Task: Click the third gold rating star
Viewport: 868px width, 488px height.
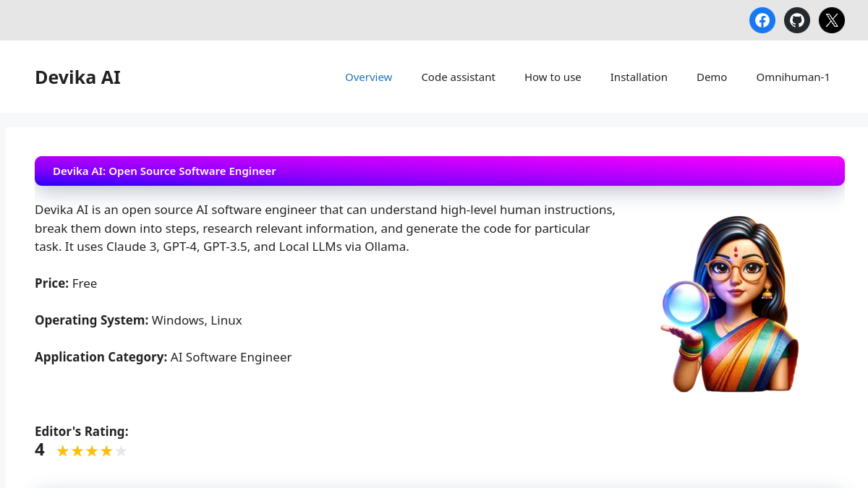Action: [x=92, y=451]
